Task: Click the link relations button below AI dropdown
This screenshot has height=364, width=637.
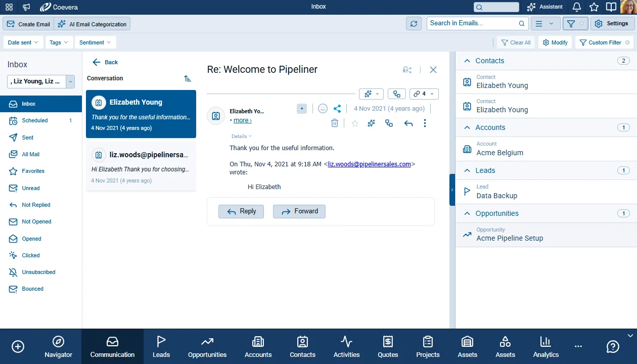Action: [x=396, y=94]
